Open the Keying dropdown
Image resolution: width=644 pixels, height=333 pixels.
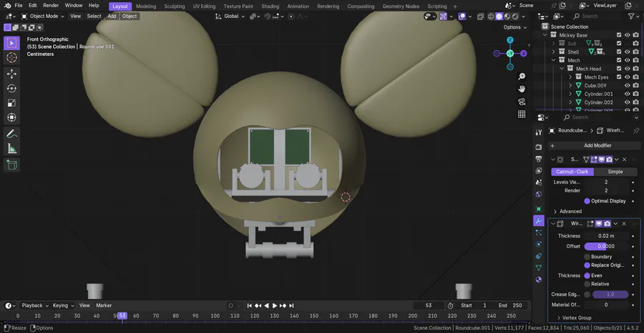(63, 306)
